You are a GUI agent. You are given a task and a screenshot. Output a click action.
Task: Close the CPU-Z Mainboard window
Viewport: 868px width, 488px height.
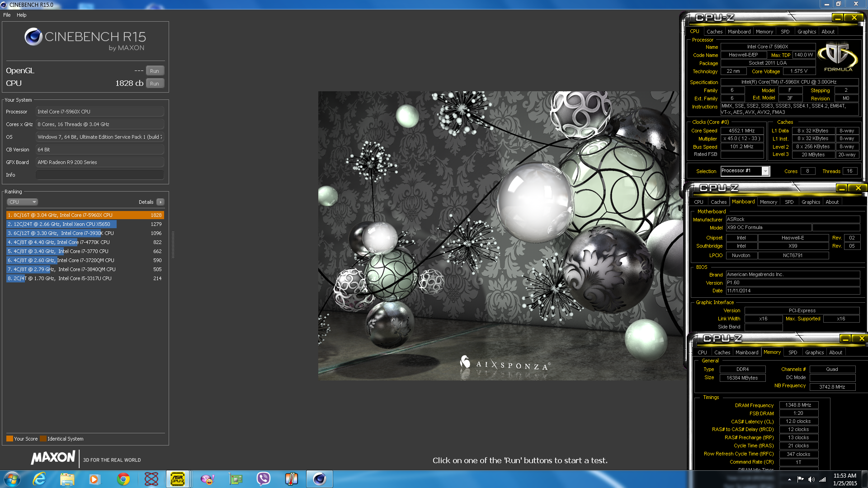point(858,188)
